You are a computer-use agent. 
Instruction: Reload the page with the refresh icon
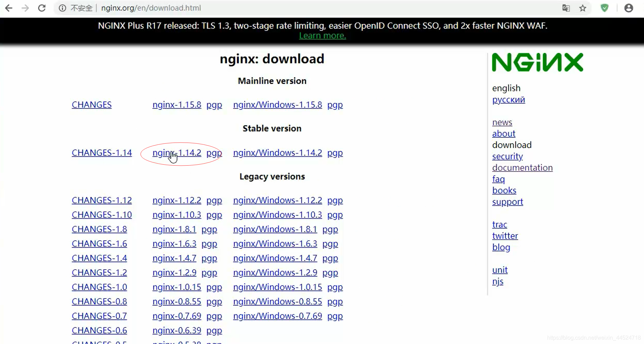click(42, 8)
